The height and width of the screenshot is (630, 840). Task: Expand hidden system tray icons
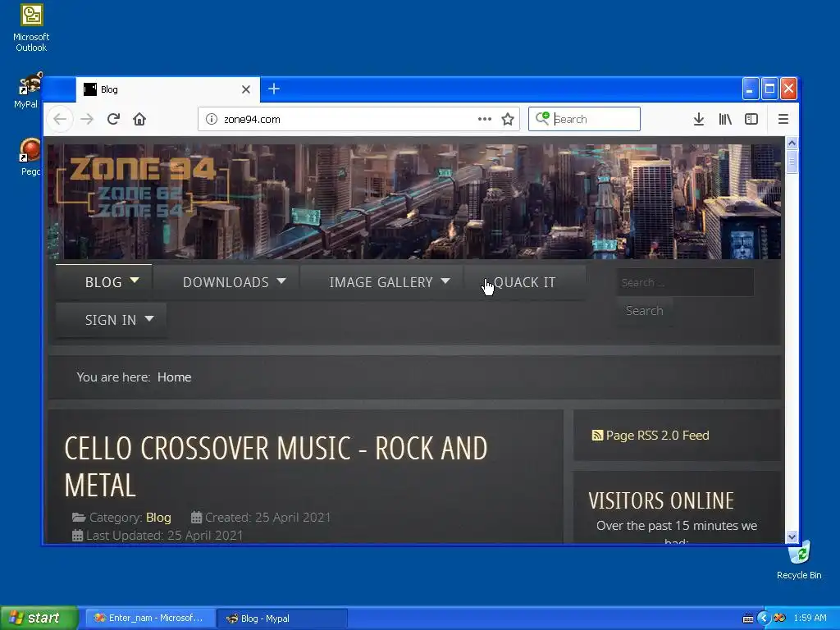764,619
